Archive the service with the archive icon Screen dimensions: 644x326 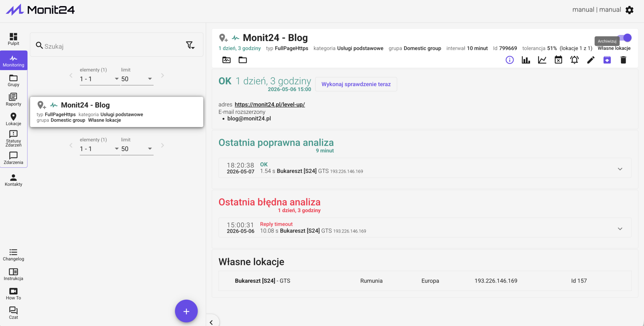tap(607, 60)
